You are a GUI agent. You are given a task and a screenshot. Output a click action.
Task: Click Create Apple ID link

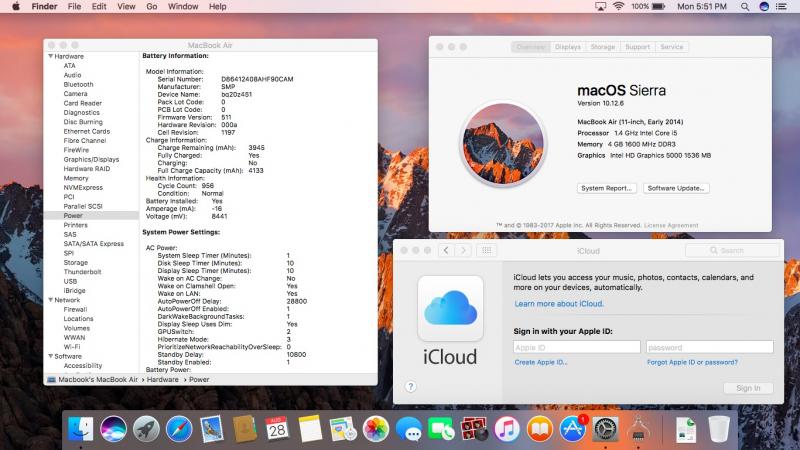541,362
